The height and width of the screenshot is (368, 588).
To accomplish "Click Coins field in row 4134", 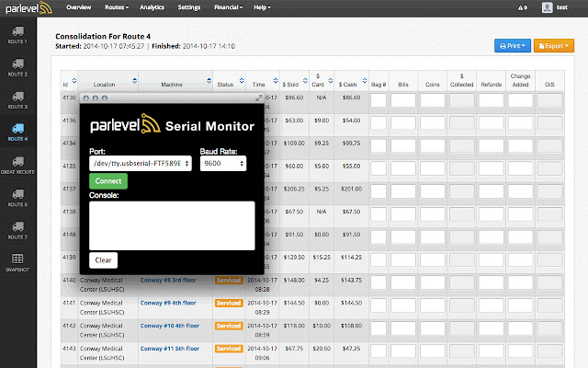I will click(x=433, y=146).
